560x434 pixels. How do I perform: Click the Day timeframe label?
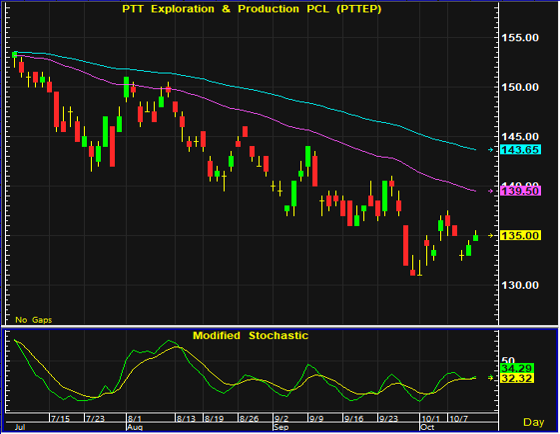pyautogui.click(x=534, y=422)
